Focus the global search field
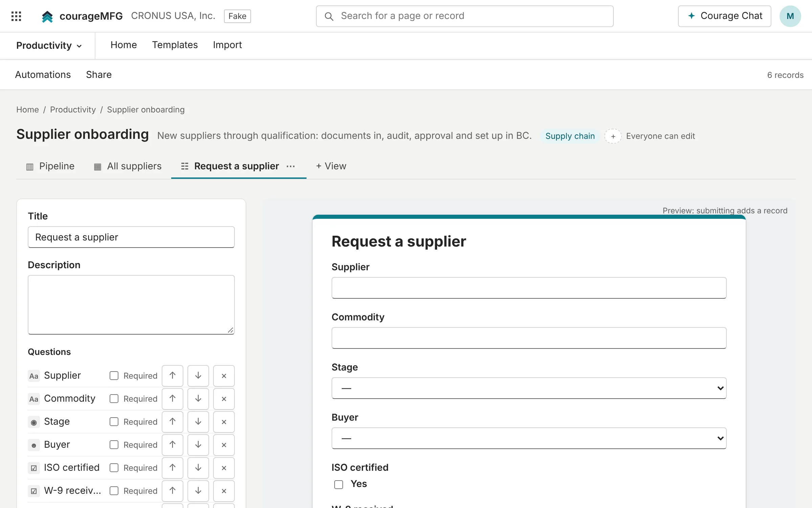 (465, 16)
